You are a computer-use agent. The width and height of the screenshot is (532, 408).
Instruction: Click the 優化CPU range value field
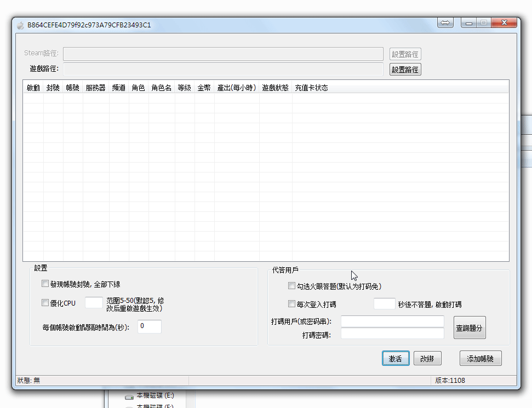click(94, 302)
